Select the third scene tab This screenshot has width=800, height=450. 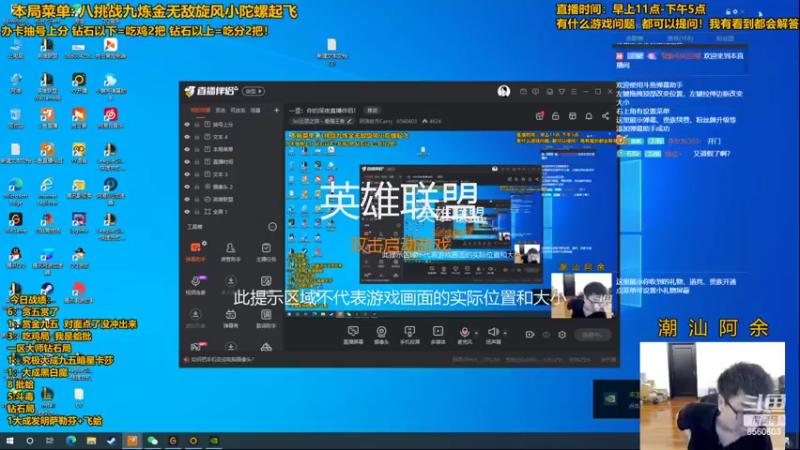238,110
